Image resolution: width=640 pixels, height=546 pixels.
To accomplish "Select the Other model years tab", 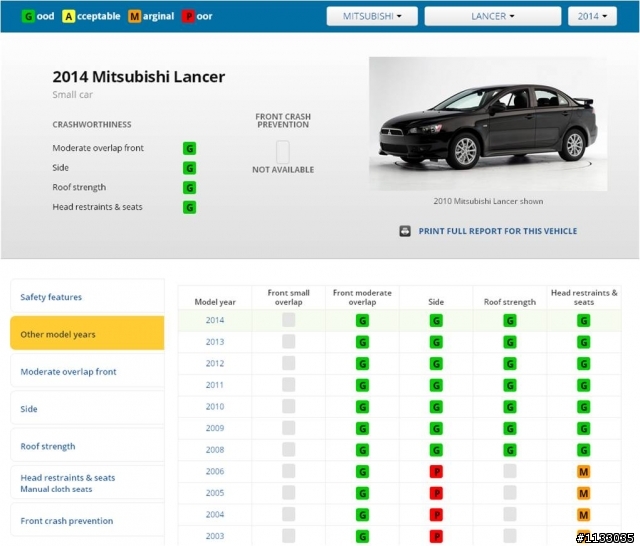I will pyautogui.click(x=87, y=333).
